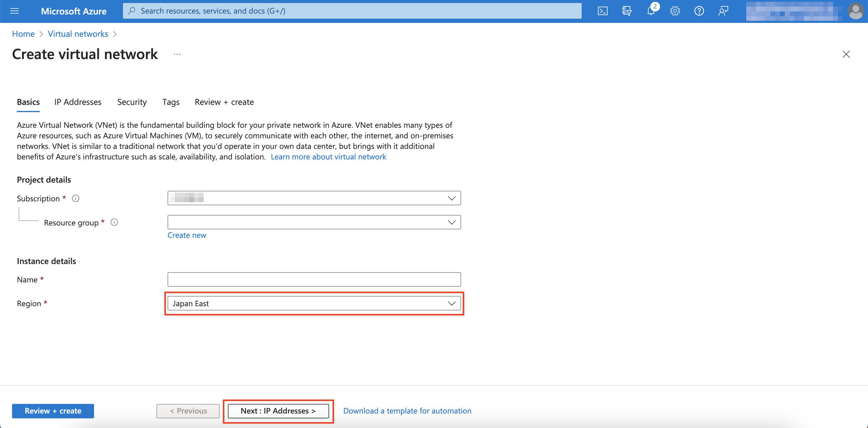The image size is (868, 428).
Task: Expand the Subscription dropdown
Action: [x=451, y=198]
